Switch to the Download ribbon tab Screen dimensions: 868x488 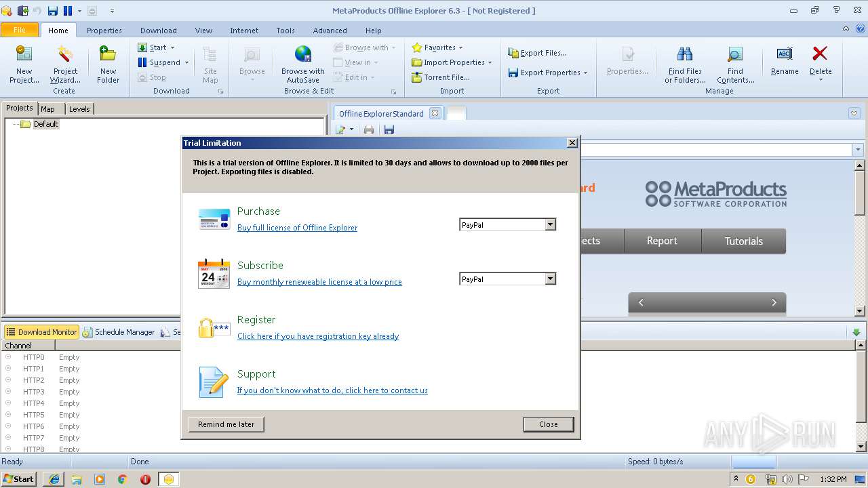[159, 30]
